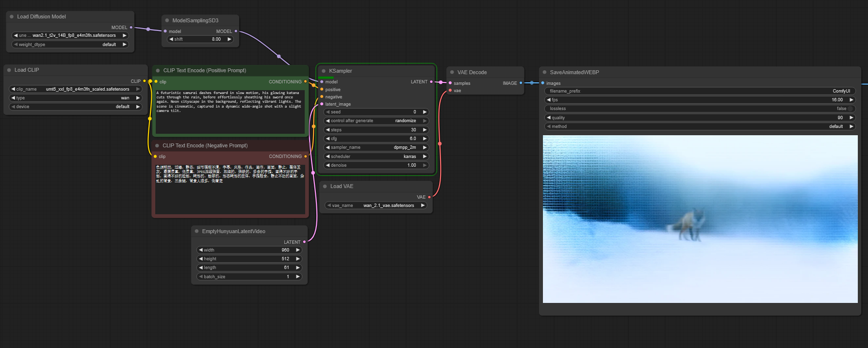Increase the steps value with right arrow
The height and width of the screenshot is (348, 868).
[x=425, y=130]
